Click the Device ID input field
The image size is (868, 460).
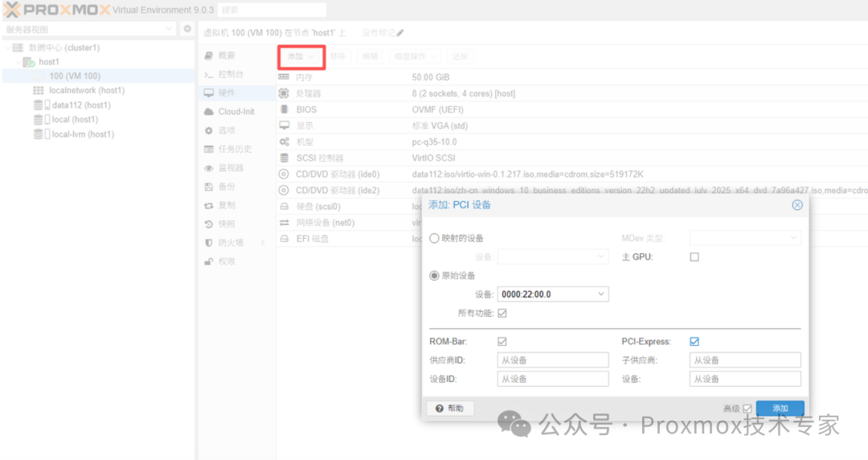coord(553,379)
